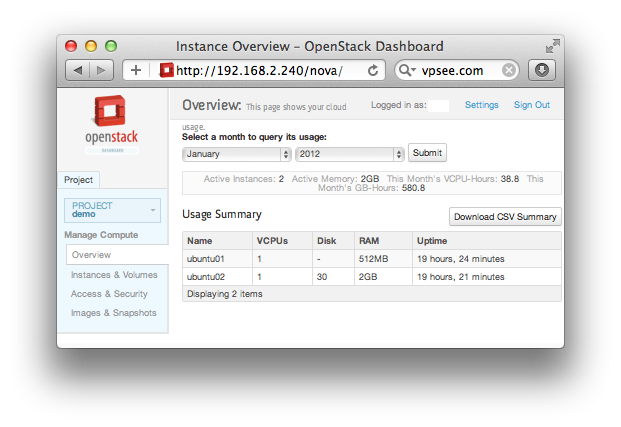Screen dimensions: 621x427
Task: Open Instances & Volumes page
Action: [114, 275]
